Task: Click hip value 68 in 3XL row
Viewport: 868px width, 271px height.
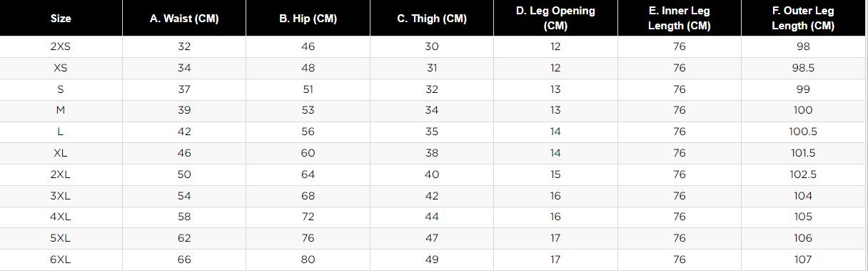Action: pos(308,195)
